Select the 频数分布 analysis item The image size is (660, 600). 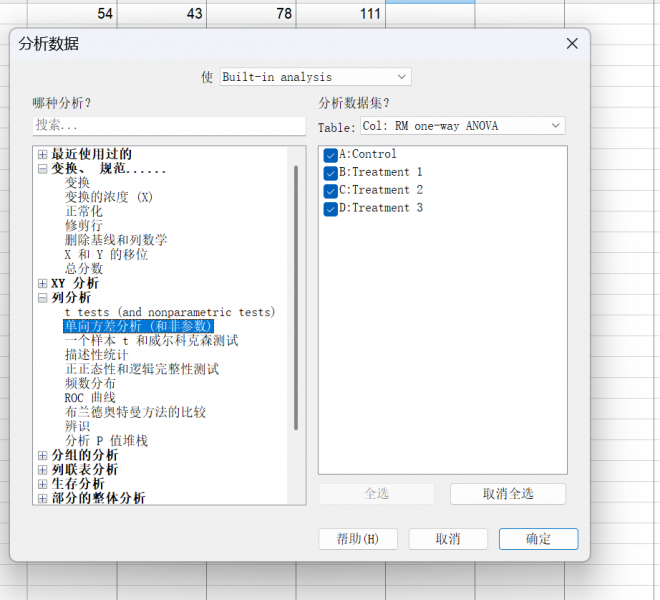point(90,384)
